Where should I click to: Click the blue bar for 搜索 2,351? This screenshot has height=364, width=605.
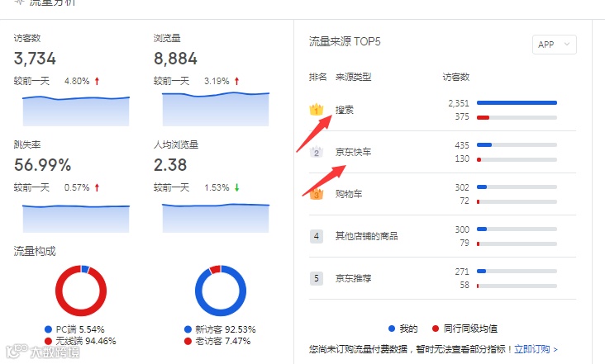517,103
